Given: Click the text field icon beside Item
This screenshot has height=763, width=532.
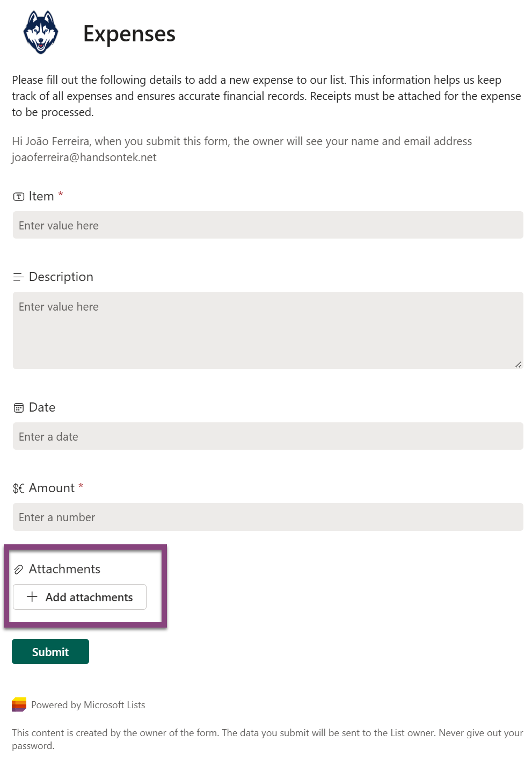Looking at the screenshot, I should click(x=19, y=197).
